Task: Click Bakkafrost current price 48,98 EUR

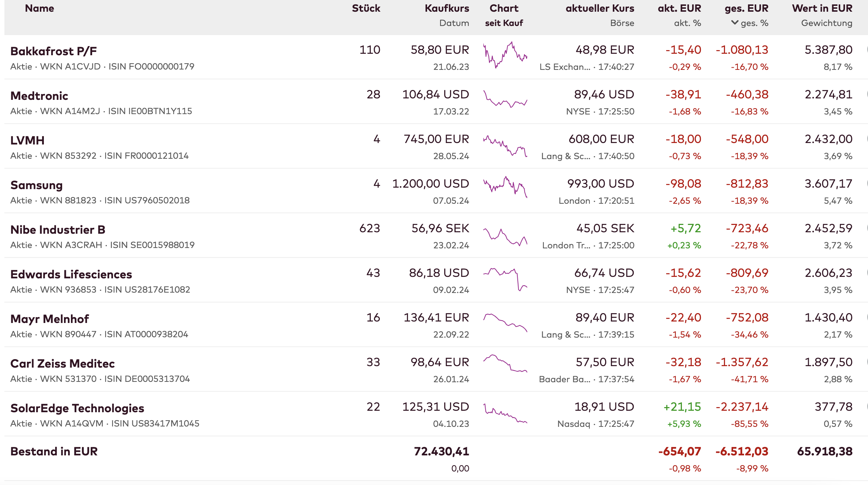Action: click(605, 50)
